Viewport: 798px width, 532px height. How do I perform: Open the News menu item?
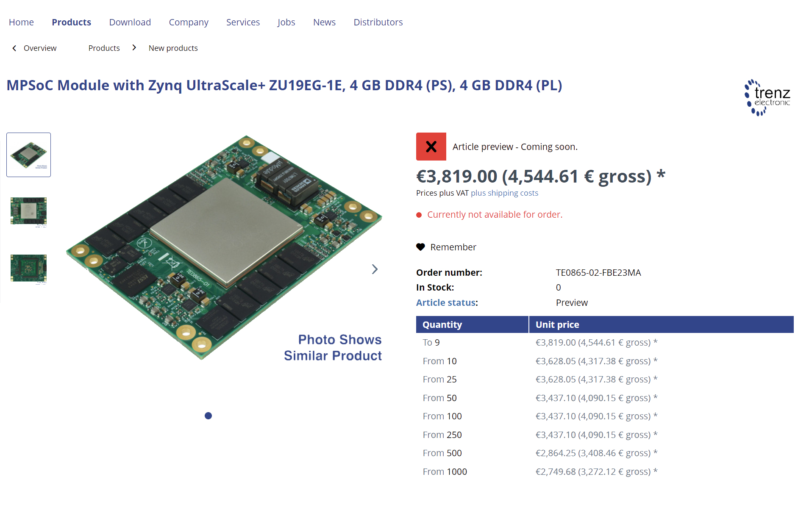[x=324, y=22]
